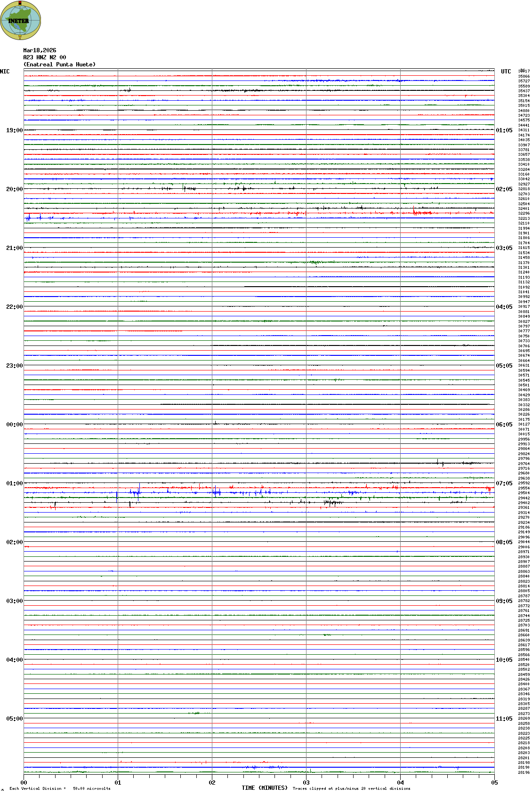Click the INETER logo
Image resolution: width=532 pixels, height=795 pixels.
tap(21, 20)
